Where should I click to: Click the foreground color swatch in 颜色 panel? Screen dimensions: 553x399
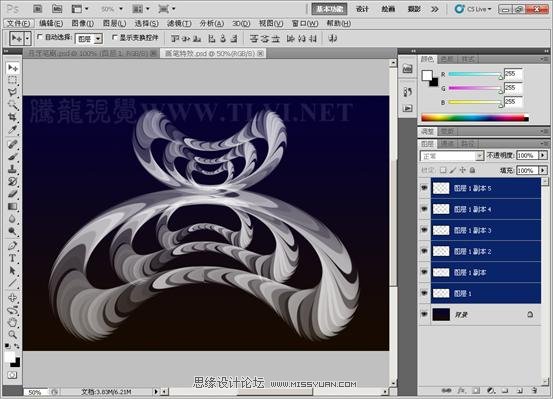pos(427,75)
